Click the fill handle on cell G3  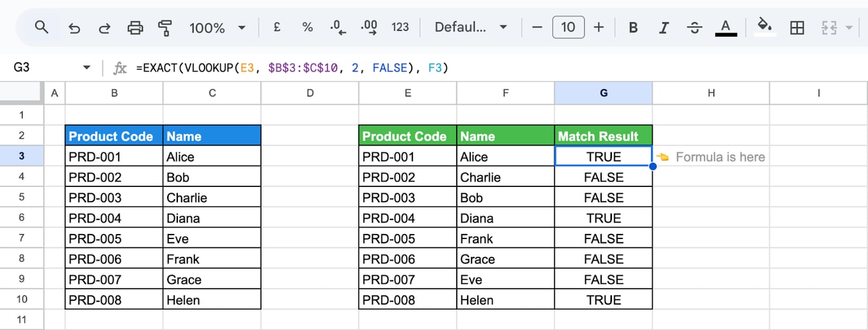pyautogui.click(x=653, y=167)
